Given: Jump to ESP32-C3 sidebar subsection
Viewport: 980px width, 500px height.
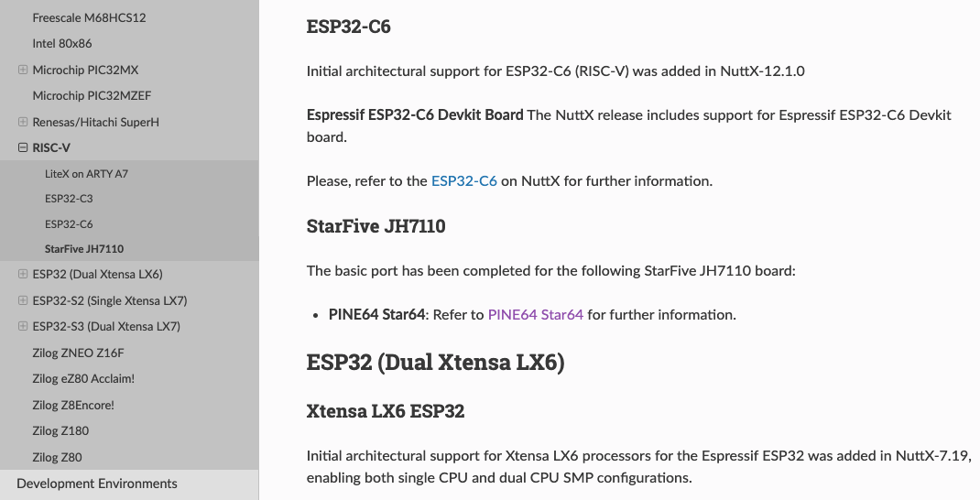Looking at the screenshot, I should (x=69, y=199).
